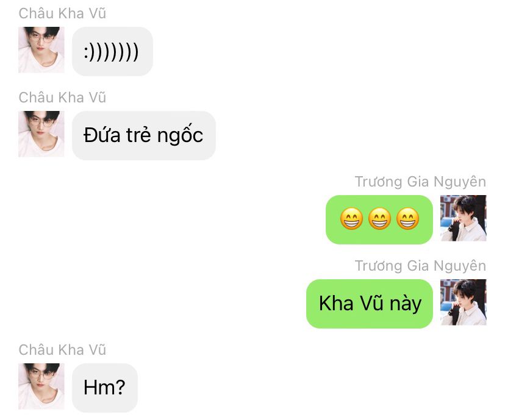Click 'Châu Kha Vũ' name above ':)))))))' message
The width and height of the screenshot is (505, 420).
pyautogui.click(x=62, y=13)
